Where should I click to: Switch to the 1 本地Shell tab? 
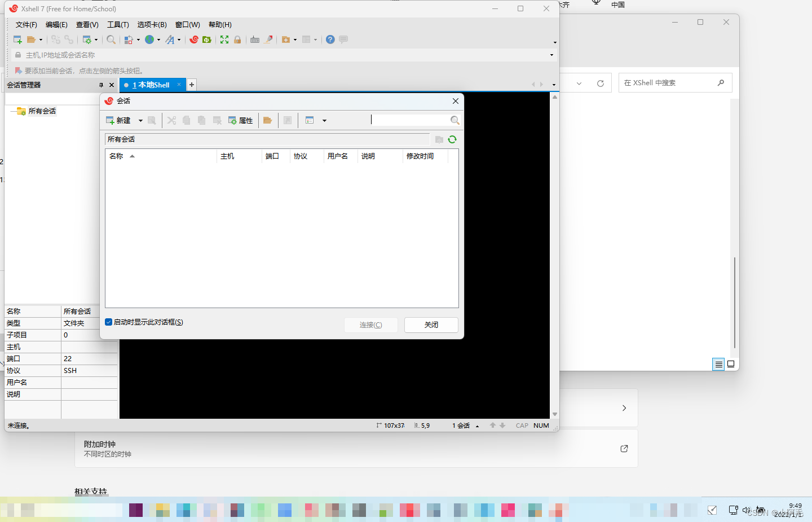(152, 85)
